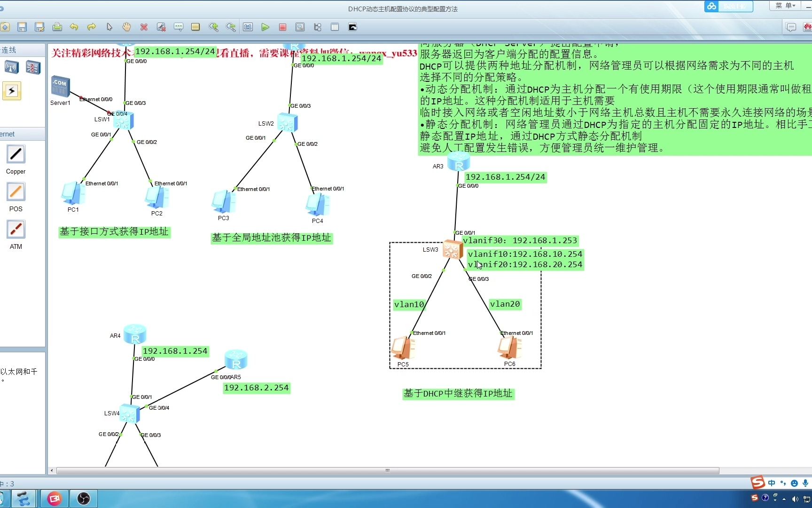
Task: Pick the POS cable type
Action: pyautogui.click(x=16, y=192)
